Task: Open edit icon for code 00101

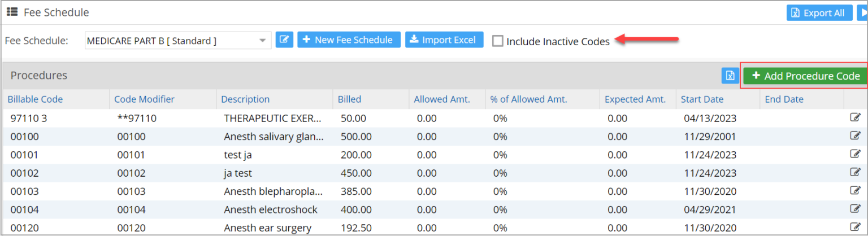Action: 855,154
